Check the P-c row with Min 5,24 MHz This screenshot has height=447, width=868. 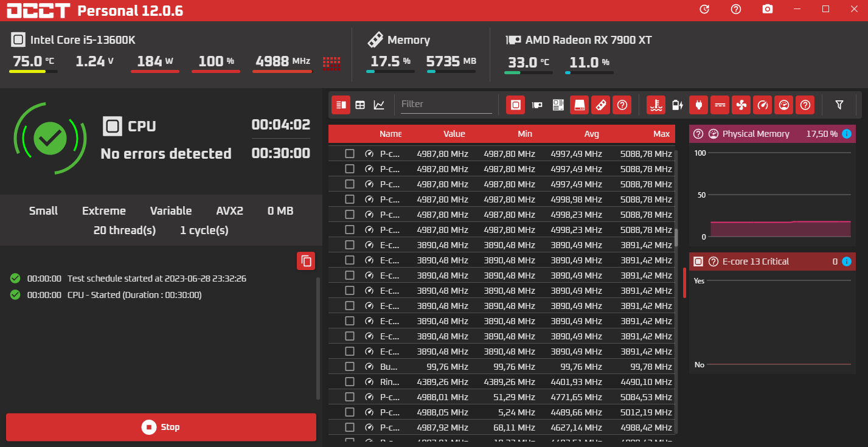(350, 412)
